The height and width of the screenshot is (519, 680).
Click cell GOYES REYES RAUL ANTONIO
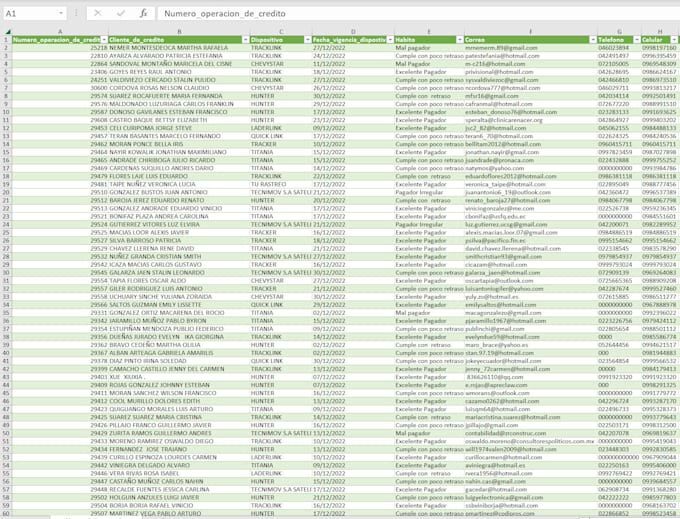click(x=179, y=72)
